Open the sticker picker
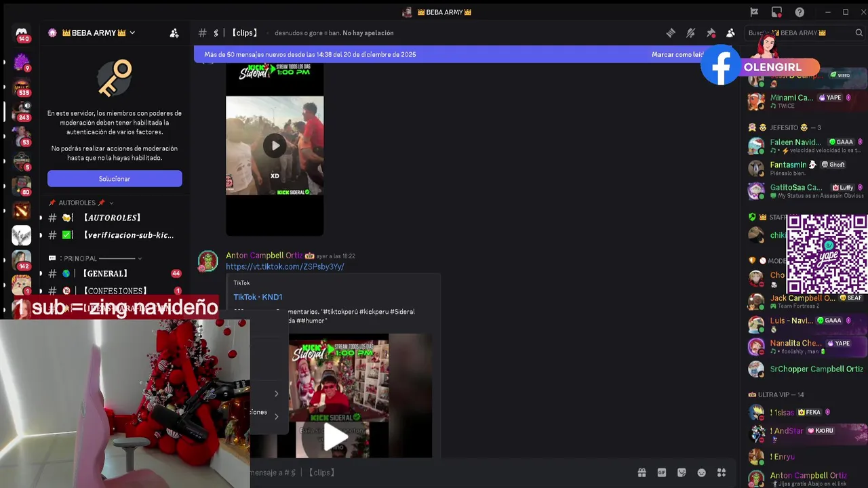Image resolution: width=868 pixels, height=488 pixels. [x=682, y=472]
